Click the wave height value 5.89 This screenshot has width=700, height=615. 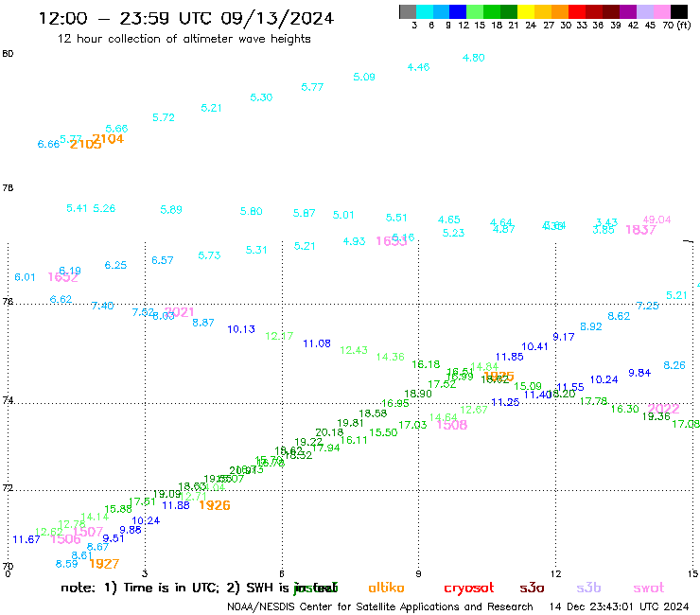[x=171, y=209]
